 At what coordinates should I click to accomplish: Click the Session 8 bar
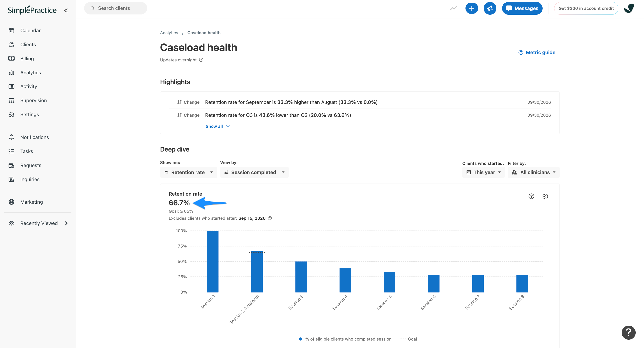[522, 284]
